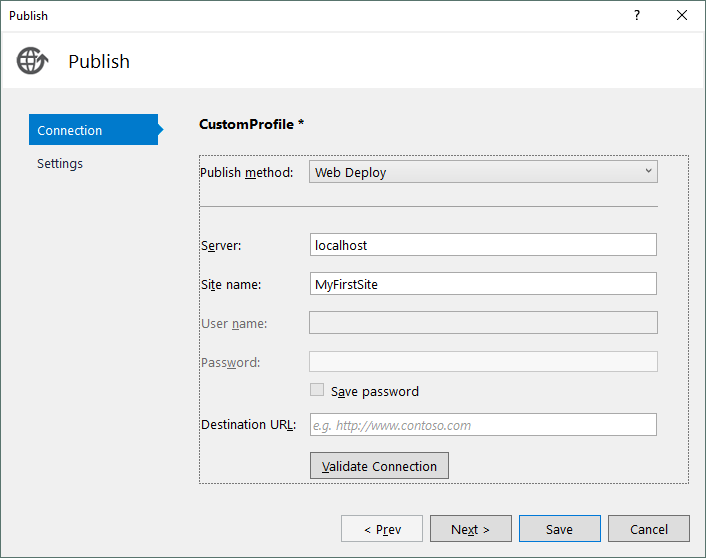Toggle the Save password checkbox
Viewport: 706px width, 558px height.
coord(317,390)
